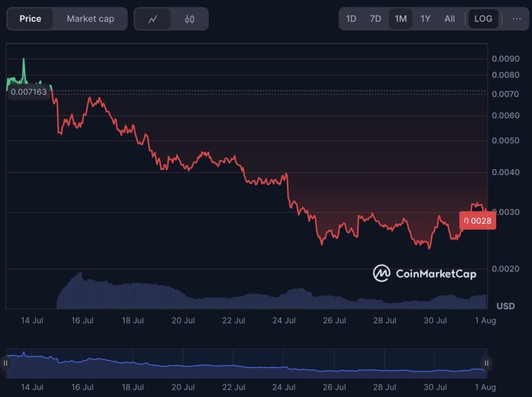Click the 20 Jul label under navigator

pyautogui.click(x=183, y=387)
